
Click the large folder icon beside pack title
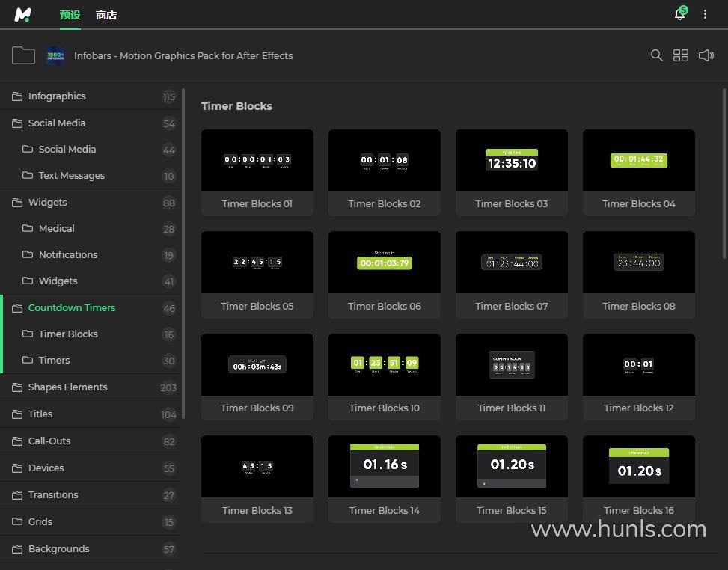(x=23, y=55)
